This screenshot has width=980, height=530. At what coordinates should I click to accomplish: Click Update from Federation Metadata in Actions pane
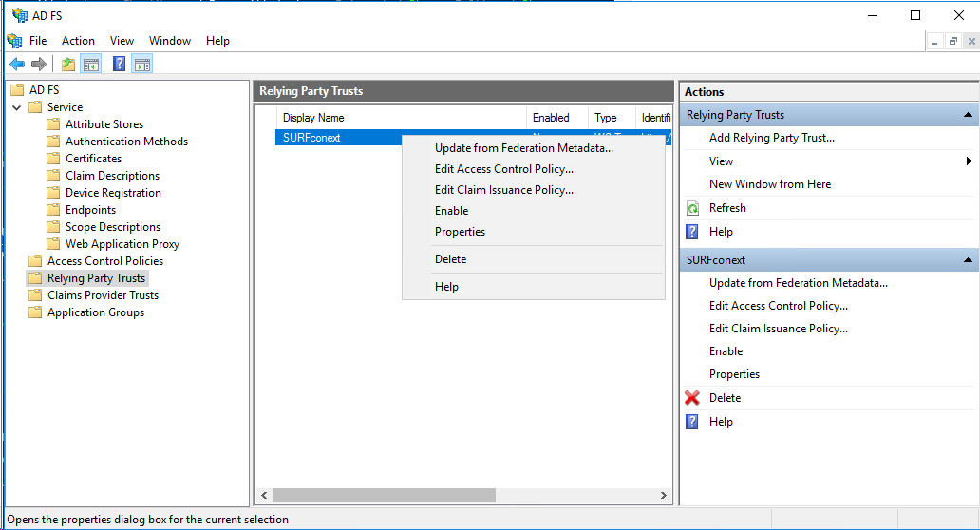tap(798, 283)
